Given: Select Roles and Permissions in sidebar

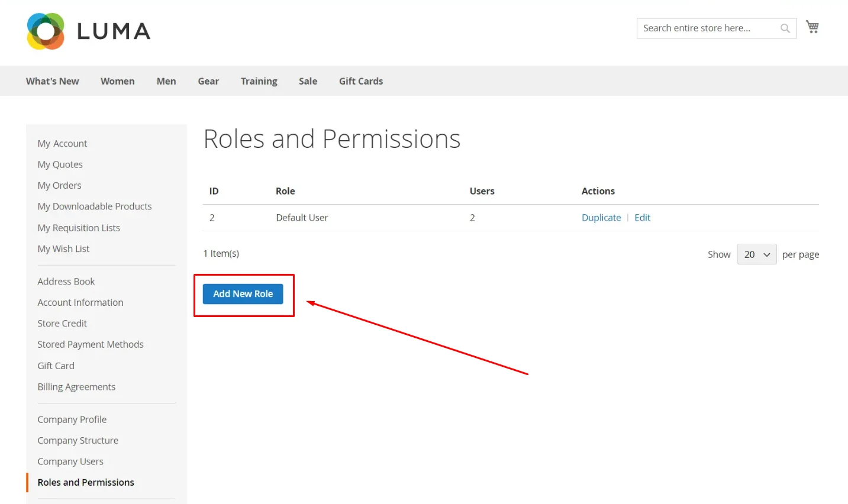Looking at the screenshot, I should 85,482.
